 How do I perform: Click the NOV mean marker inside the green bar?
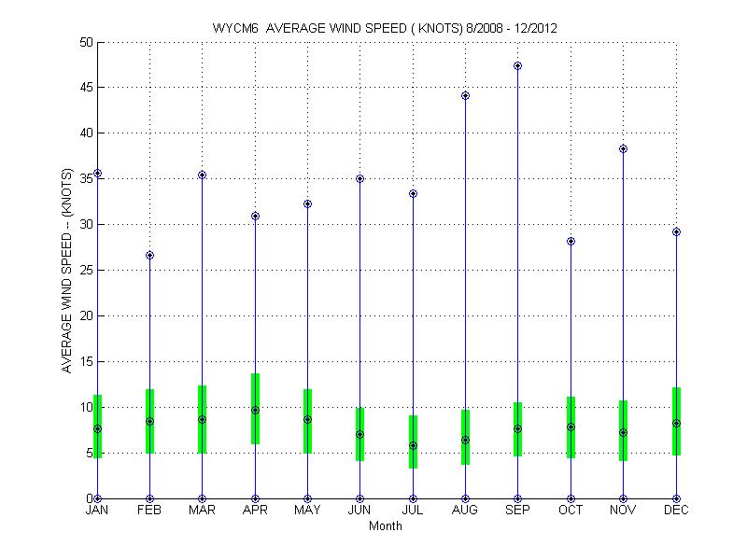point(623,432)
